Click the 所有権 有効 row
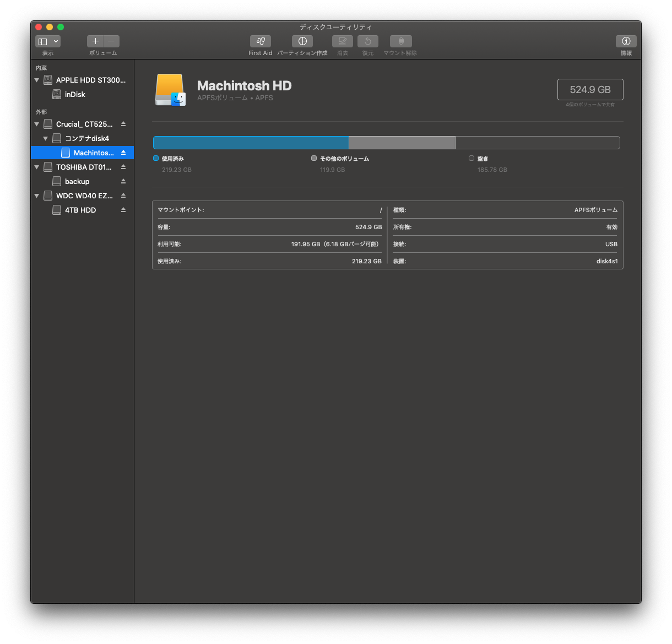This screenshot has width=672, height=644. tap(505, 227)
